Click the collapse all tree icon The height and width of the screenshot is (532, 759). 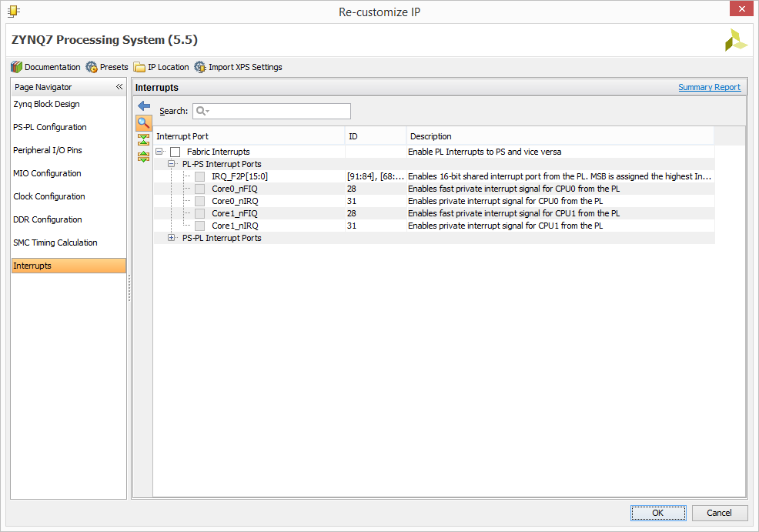tap(143, 140)
